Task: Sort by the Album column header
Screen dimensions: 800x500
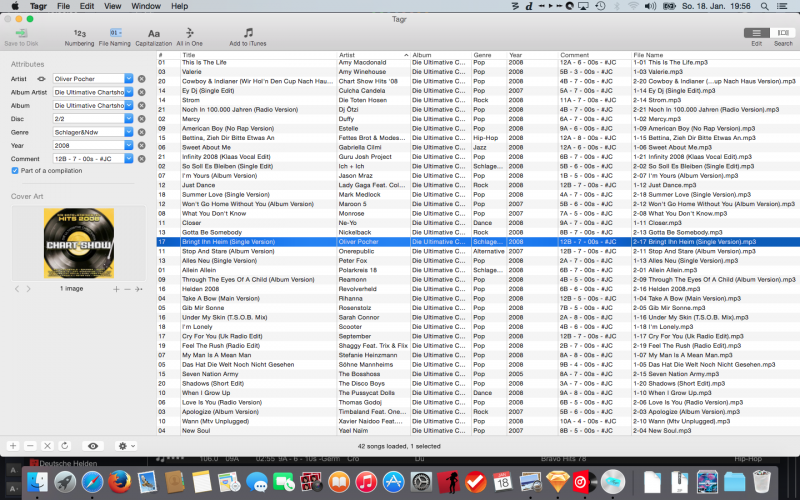Action: pyautogui.click(x=440, y=55)
